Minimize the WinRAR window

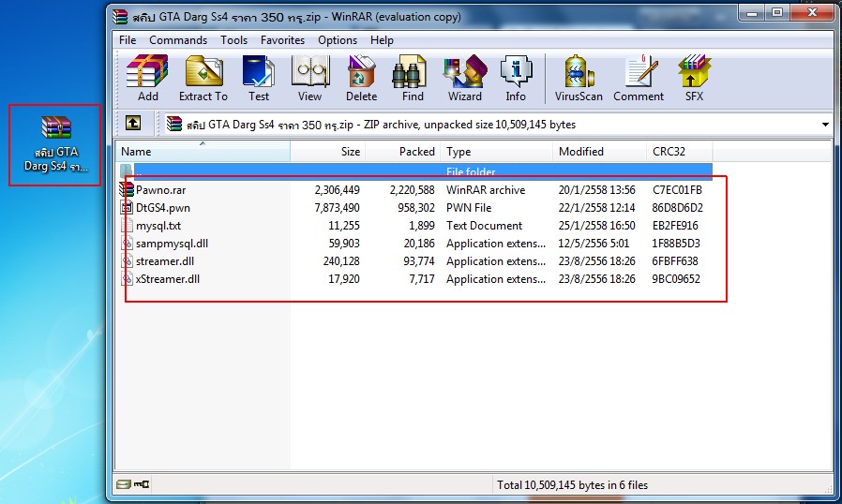pos(752,13)
